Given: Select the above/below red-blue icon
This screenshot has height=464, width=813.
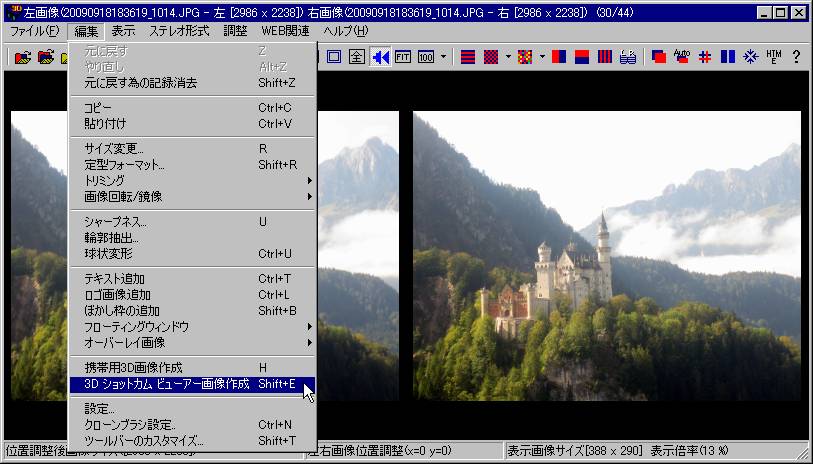Looking at the screenshot, I should tap(582, 57).
